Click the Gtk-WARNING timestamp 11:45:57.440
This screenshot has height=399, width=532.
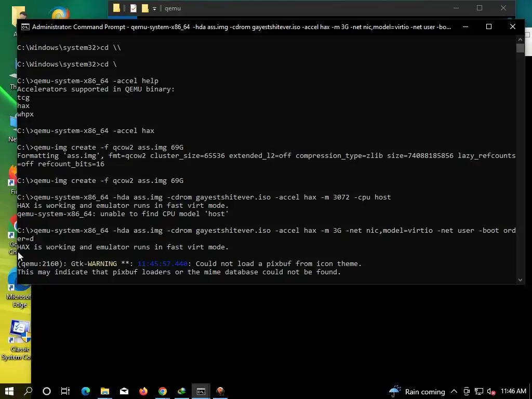[163, 263]
